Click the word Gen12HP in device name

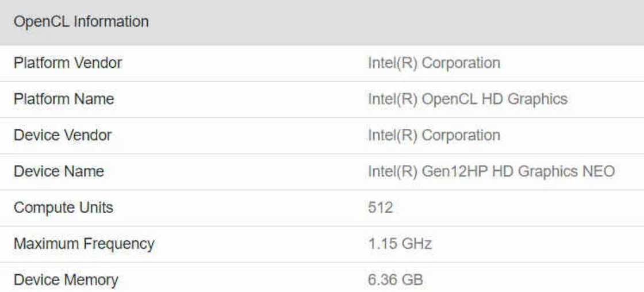[455, 172]
